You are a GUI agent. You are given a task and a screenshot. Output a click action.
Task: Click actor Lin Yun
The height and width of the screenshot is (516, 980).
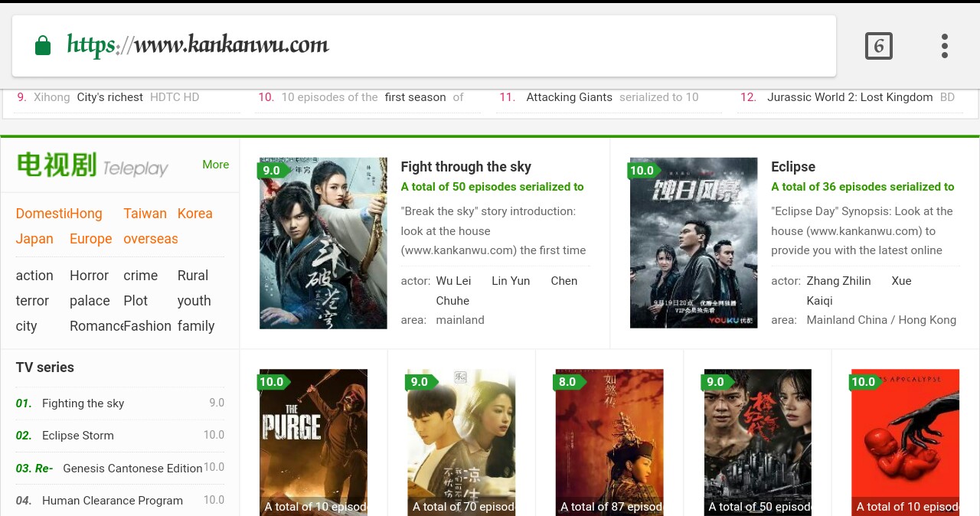pyautogui.click(x=511, y=281)
